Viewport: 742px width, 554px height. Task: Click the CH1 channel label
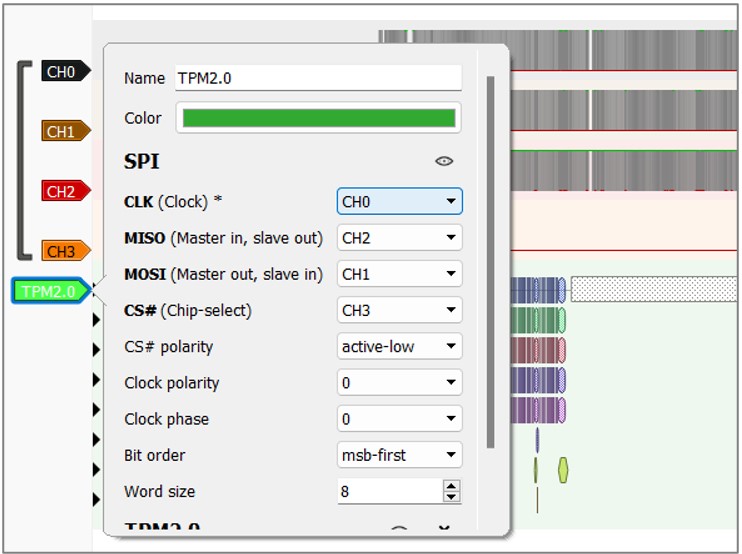[66, 131]
